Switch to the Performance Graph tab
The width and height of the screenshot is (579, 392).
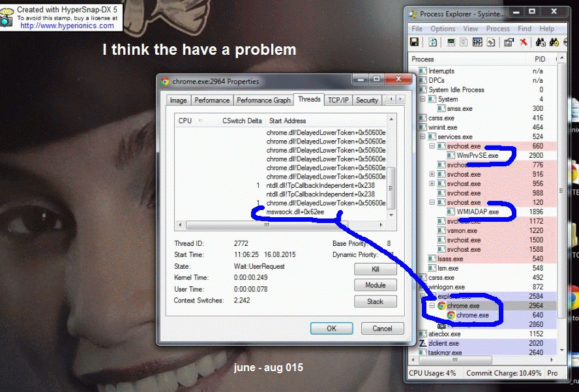pyautogui.click(x=263, y=100)
